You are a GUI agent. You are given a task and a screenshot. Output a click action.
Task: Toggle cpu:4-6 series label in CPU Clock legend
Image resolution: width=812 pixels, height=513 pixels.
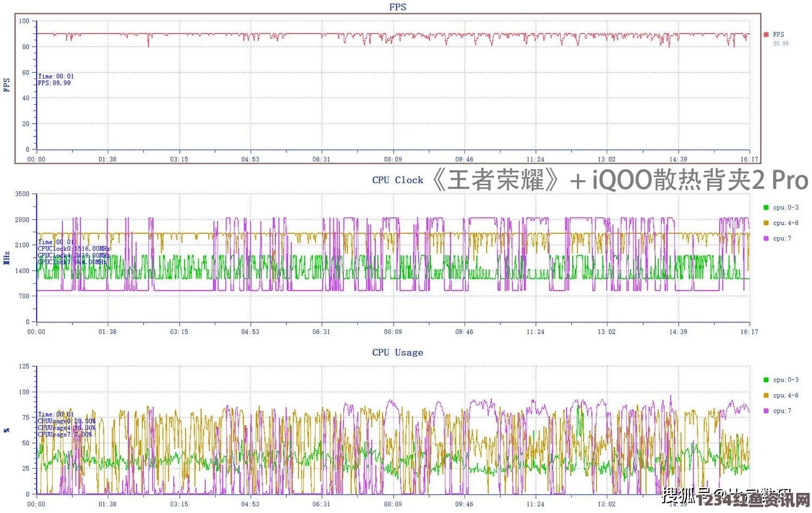click(x=785, y=223)
